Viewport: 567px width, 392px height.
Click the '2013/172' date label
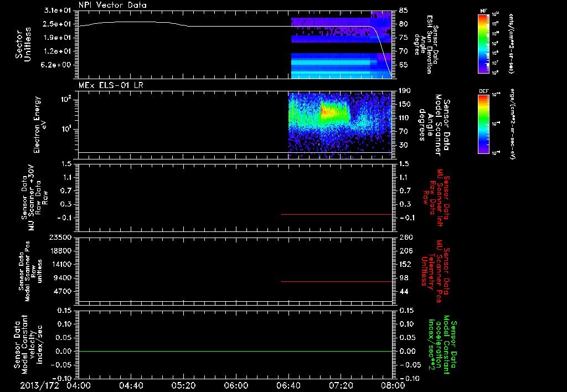pyautogui.click(x=39, y=385)
